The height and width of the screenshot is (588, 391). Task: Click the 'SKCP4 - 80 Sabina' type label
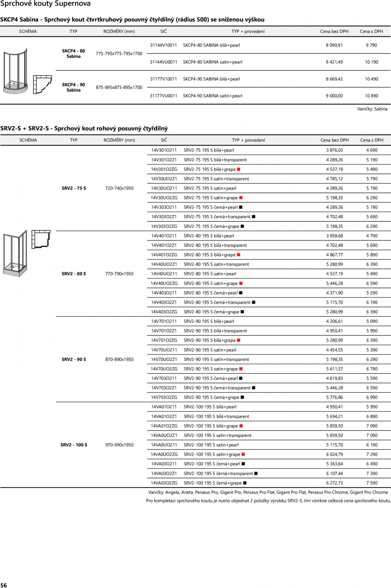[73, 54]
